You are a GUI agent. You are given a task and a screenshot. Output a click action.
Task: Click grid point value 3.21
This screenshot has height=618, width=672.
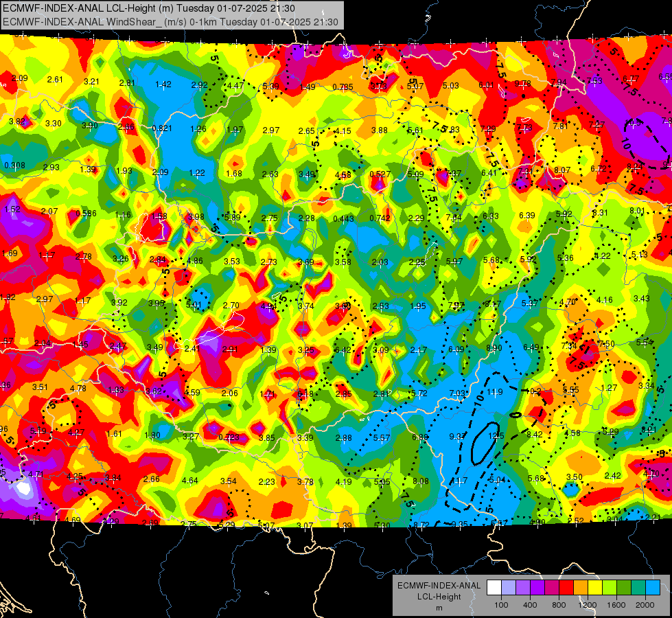91,82
